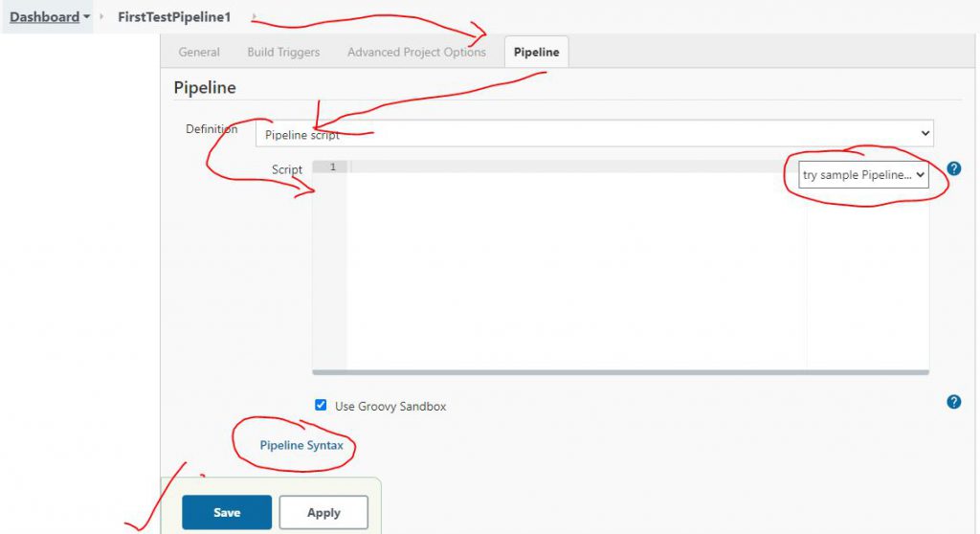This screenshot has height=534, width=980.
Task: Switch to the Build Triggers tab
Action: [283, 52]
